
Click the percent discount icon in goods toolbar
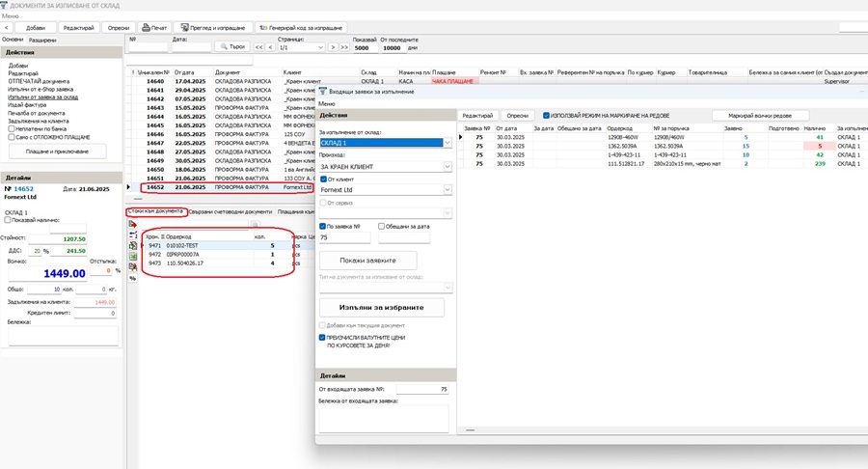[133, 278]
